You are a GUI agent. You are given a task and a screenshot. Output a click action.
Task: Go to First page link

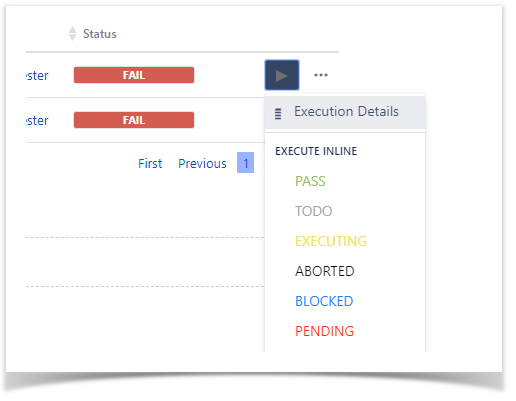pyautogui.click(x=150, y=163)
